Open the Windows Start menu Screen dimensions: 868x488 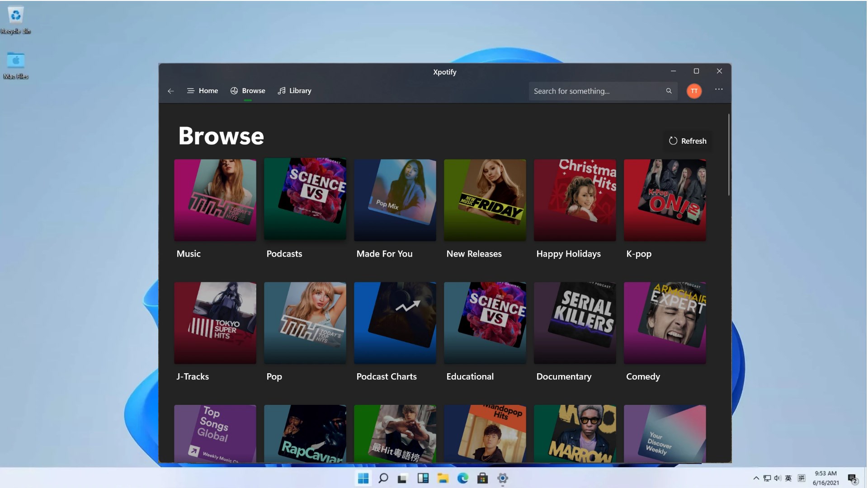click(363, 478)
